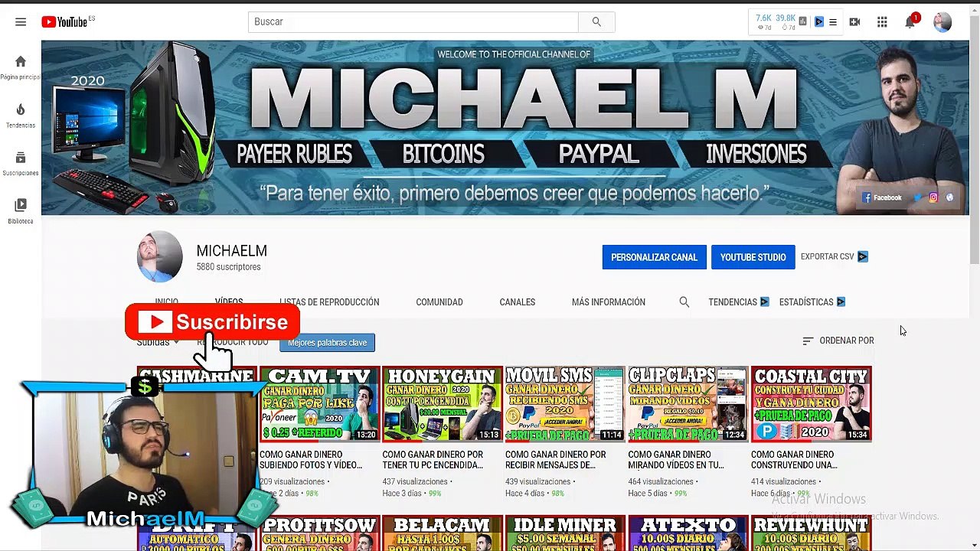This screenshot has width=980, height=551.
Task: Expand the Subidas dropdown
Action: (x=158, y=342)
